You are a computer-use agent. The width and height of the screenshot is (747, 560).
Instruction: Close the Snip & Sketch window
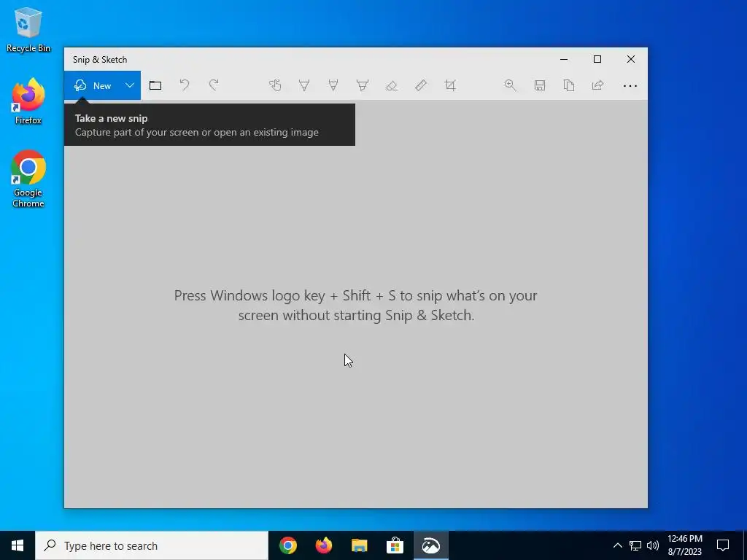(631, 59)
